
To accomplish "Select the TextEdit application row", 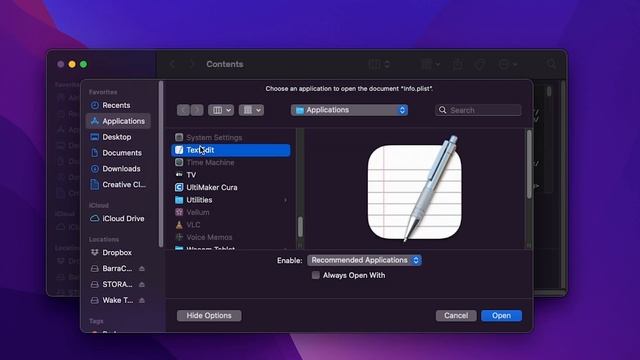I will (x=231, y=150).
